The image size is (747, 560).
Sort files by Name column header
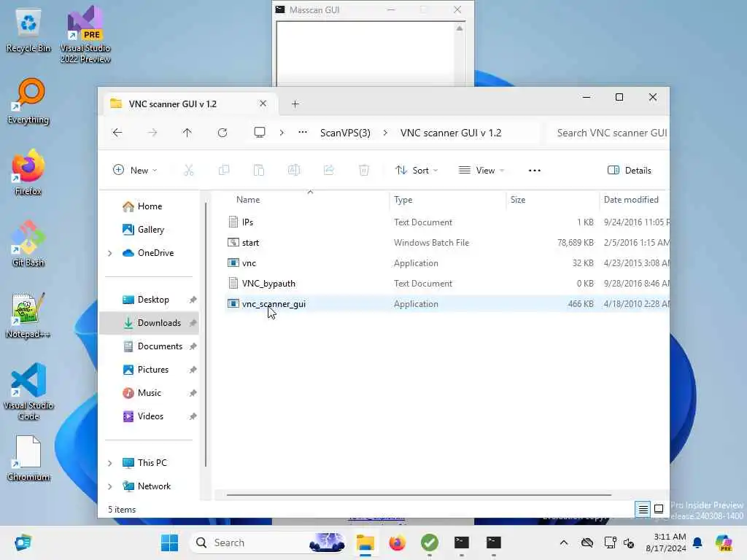248,200
